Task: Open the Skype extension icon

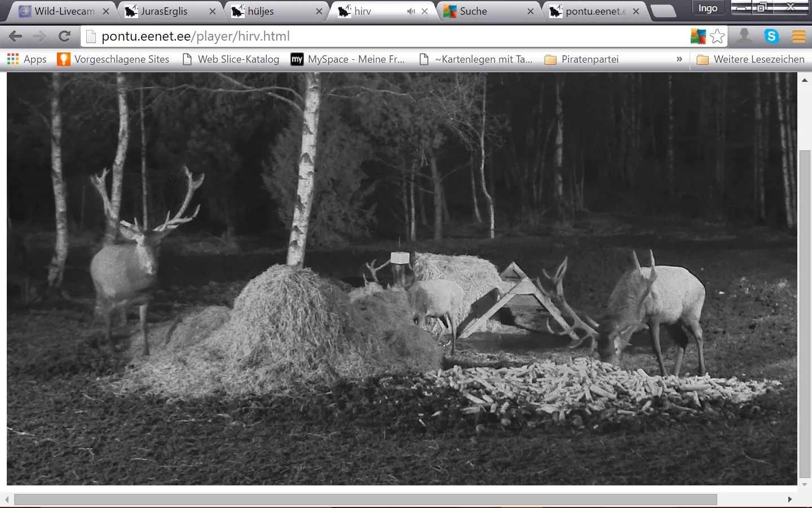Action: 771,37
